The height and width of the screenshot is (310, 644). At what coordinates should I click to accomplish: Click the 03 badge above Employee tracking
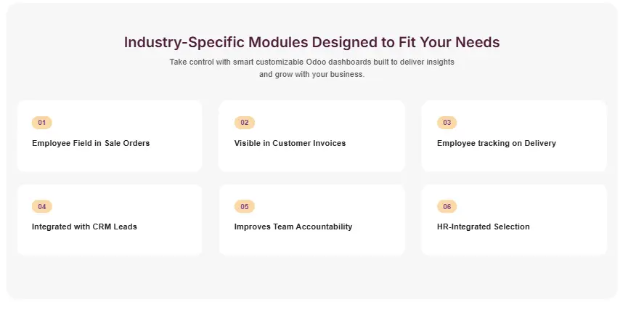447,123
